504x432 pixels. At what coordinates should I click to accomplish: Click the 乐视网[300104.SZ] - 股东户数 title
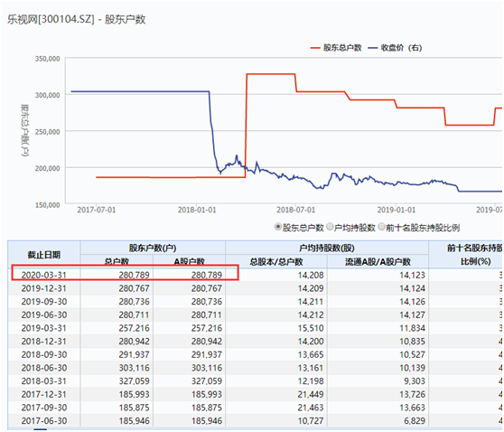click(77, 19)
